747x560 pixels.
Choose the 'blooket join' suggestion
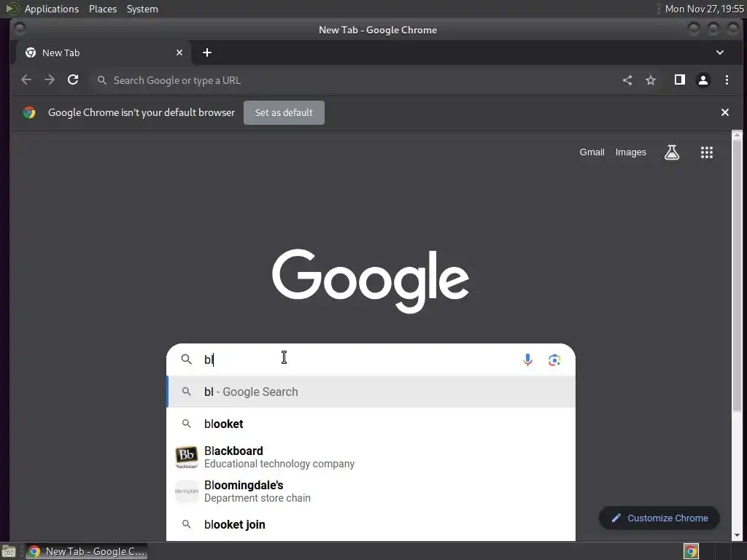(371, 524)
